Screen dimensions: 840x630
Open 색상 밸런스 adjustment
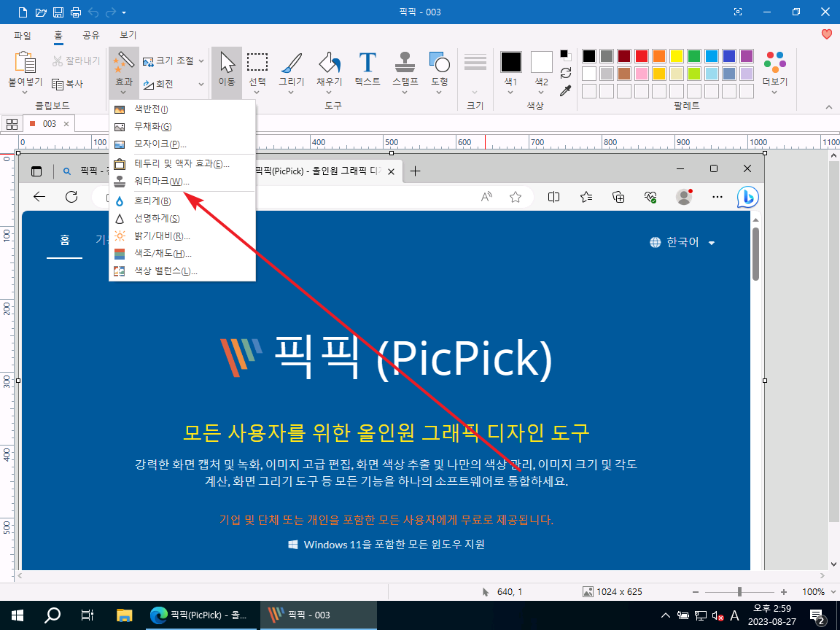click(x=182, y=271)
